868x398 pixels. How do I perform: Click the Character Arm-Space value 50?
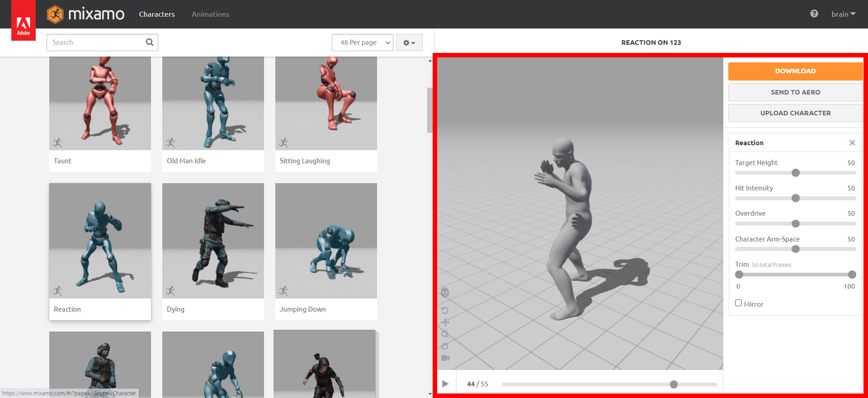point(851,239)
